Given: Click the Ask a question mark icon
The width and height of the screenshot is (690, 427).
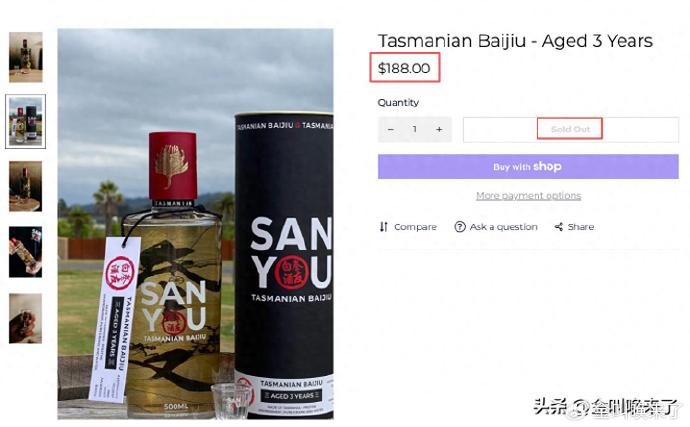Looking at the screenshot, I should point(460,227).
